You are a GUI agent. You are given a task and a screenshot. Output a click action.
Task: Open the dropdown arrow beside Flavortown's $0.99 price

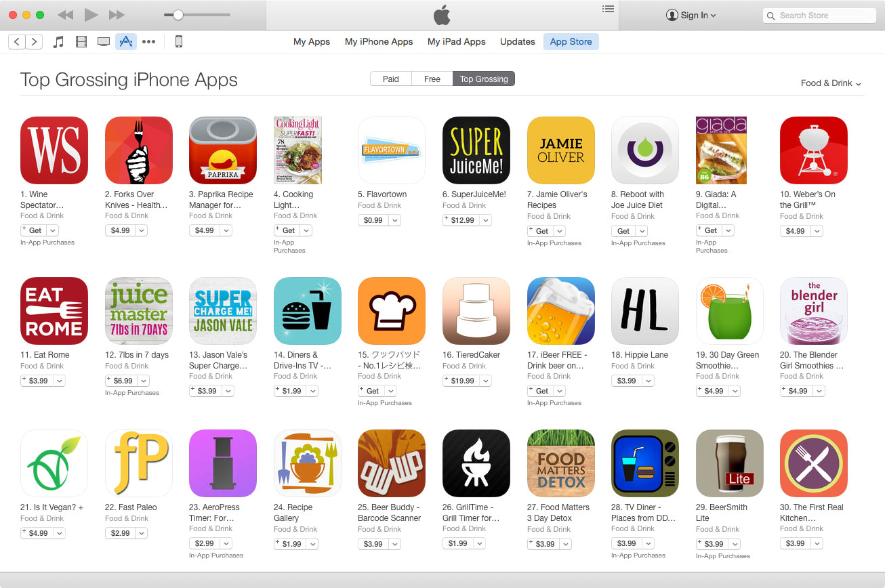click(x=394, y=220)
